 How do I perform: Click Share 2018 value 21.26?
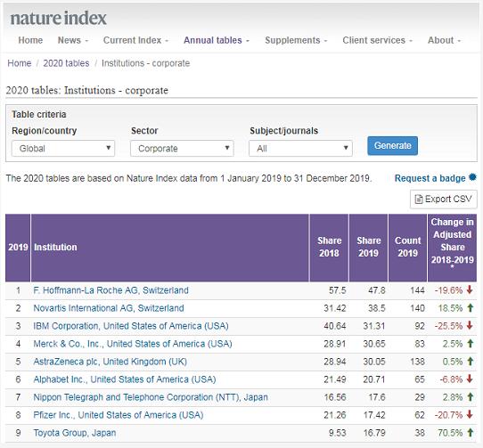click(x=334, y=415)
